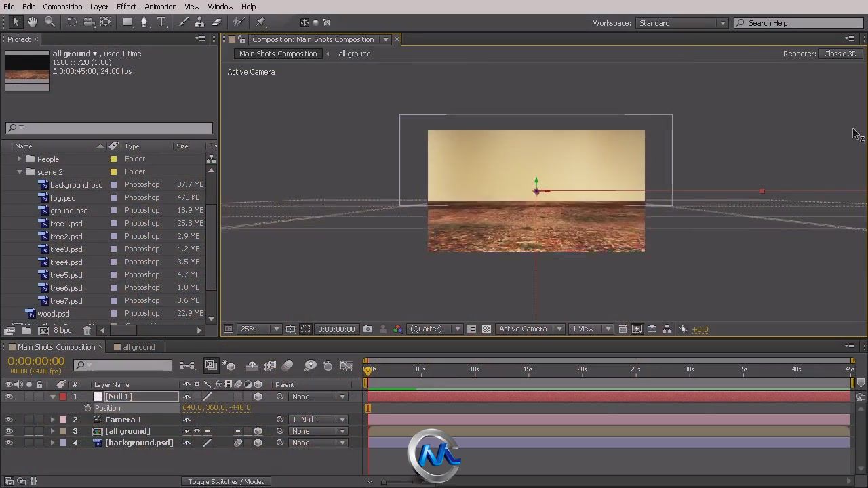
Task: Open the Camera 1 parent dropdown
Action: 318,420
